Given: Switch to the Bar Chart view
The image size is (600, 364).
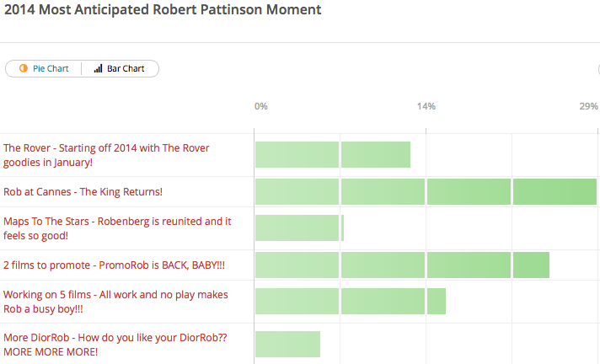Looking at the screenshot, I should click(x=120, y=68).
